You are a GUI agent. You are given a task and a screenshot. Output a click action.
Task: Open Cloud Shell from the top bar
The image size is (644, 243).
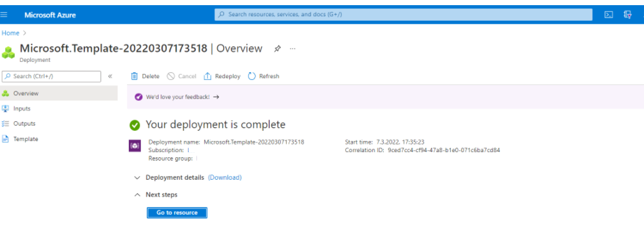(x=609, y=15)
